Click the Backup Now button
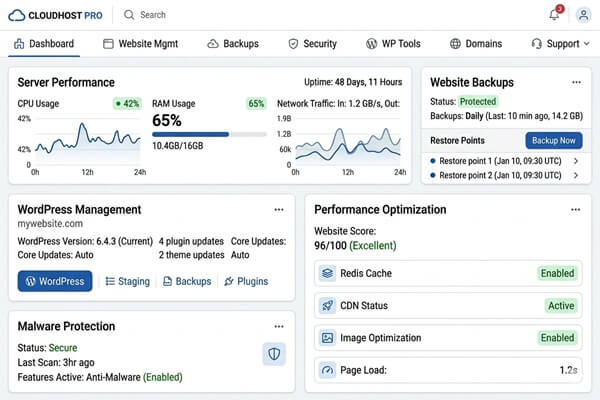 554,140
